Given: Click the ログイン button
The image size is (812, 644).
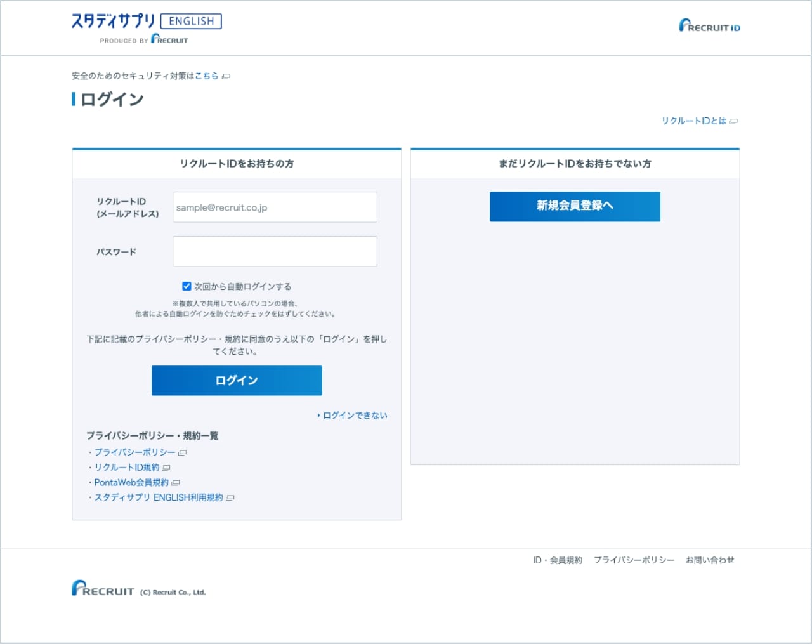Looking at the screenshot, I should pos(237,380).
